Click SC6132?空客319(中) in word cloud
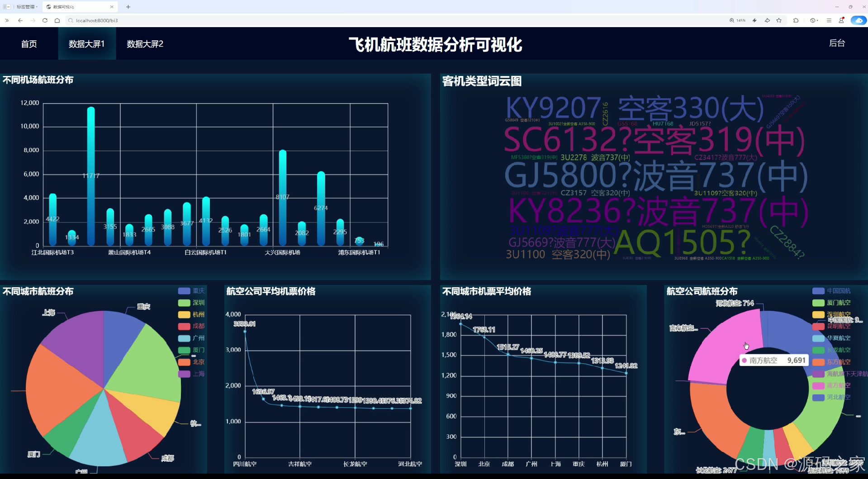Viewport: 868px width, 479px height. pyautogui.click(x=654, y=140)
